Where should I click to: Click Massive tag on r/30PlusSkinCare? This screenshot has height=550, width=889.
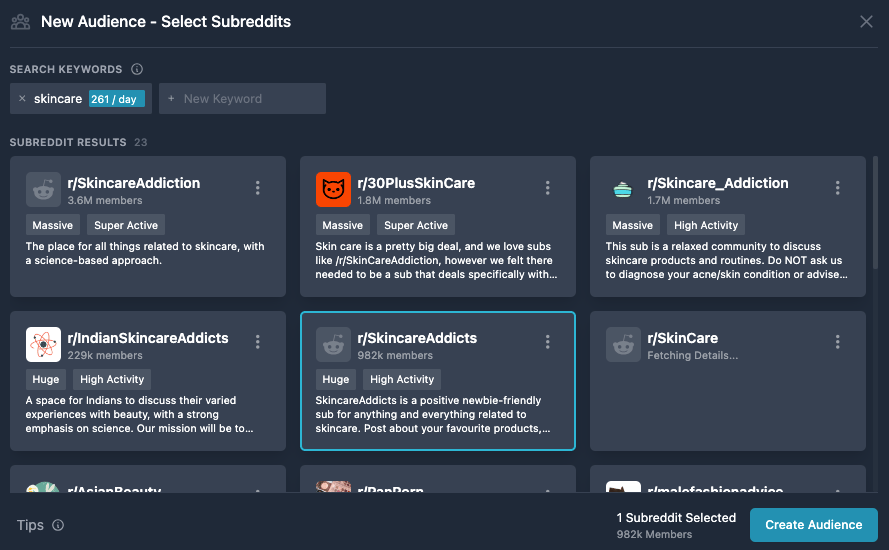pos(342,225)
